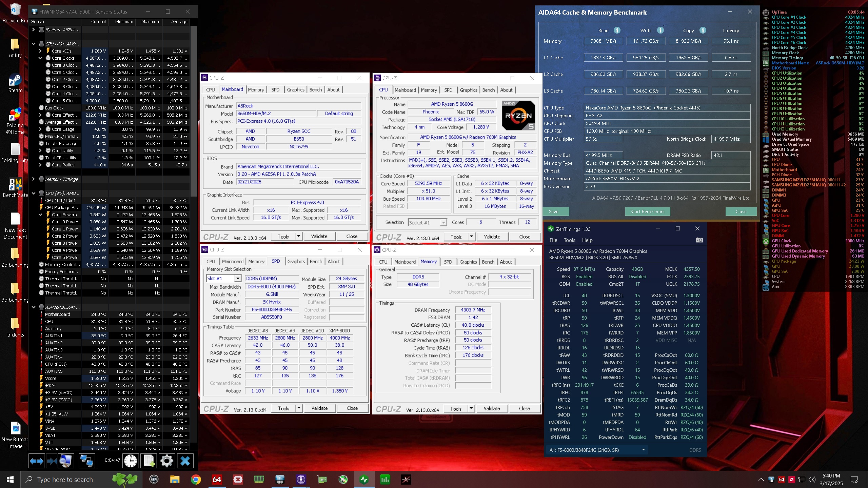Click Tools button in CPU-Z Mainboard window
Screen dimensions: 868x488
pos(283,236)
